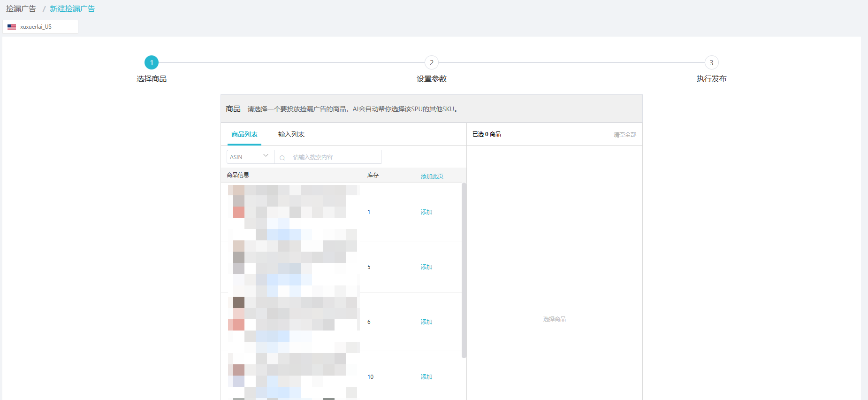Add the product with stock 10
The height and width of the screenshot is (400, 868).
(426, 377)
